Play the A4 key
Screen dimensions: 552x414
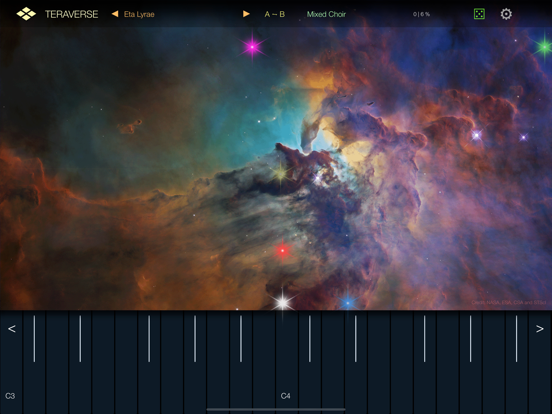coord(493,363)
